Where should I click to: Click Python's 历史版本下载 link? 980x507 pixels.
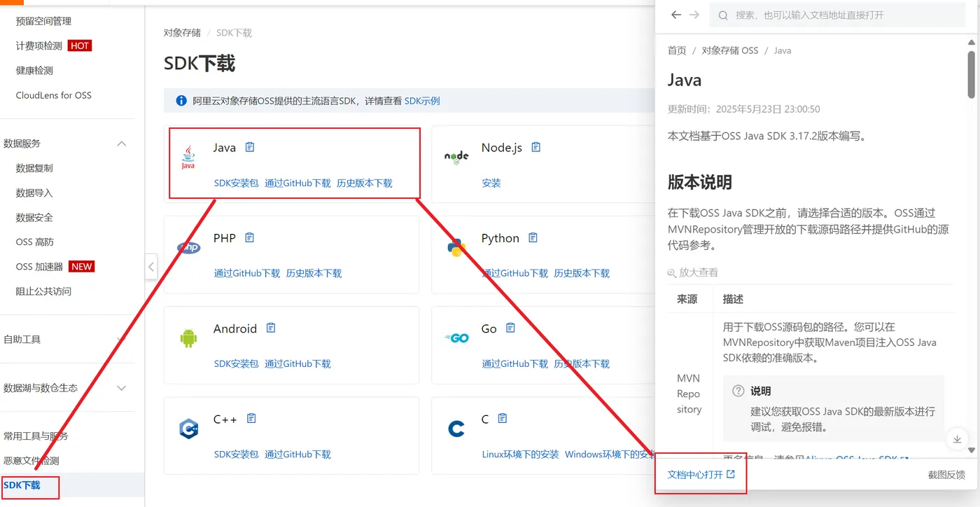click(582, 273)
